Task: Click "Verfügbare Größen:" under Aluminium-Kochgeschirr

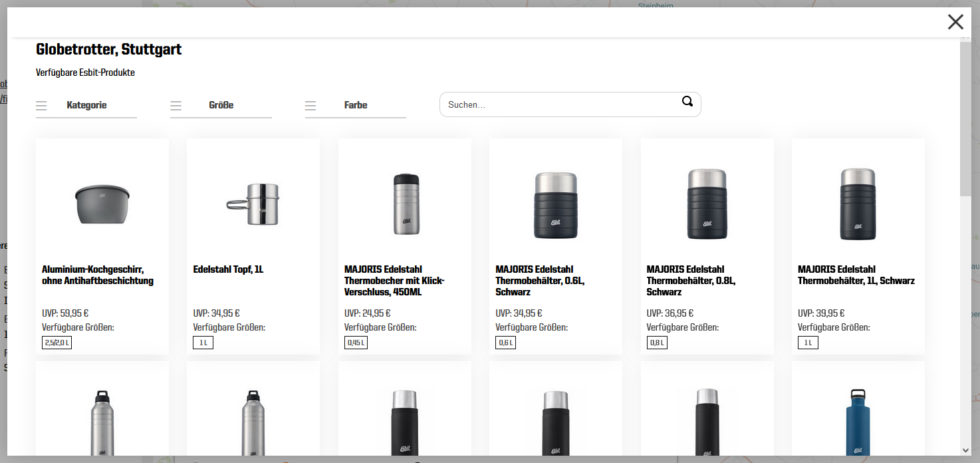Action: point(78,327)
